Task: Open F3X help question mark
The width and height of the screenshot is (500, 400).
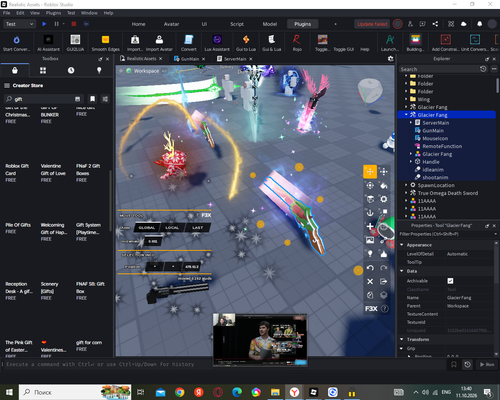Action: (x=385, y=309)
